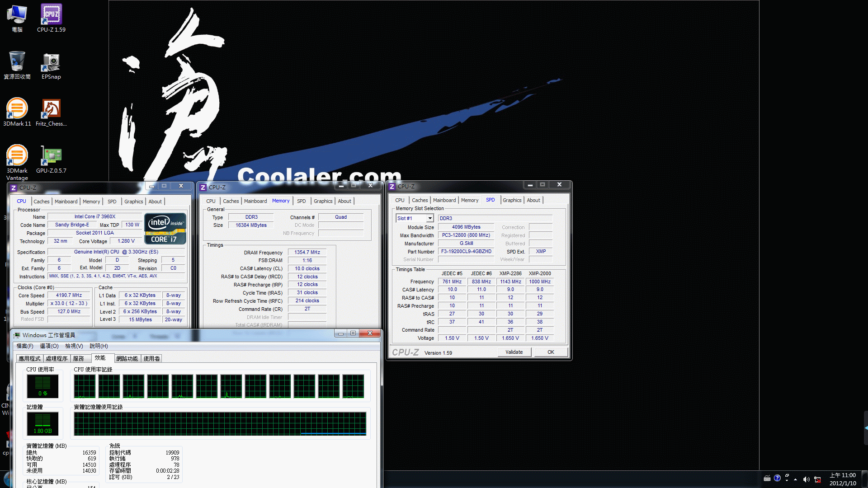Viewport: 868px width, 488px height.
Task: Click CPU-Z title icon in SPD window
Action: click(392, 186)
